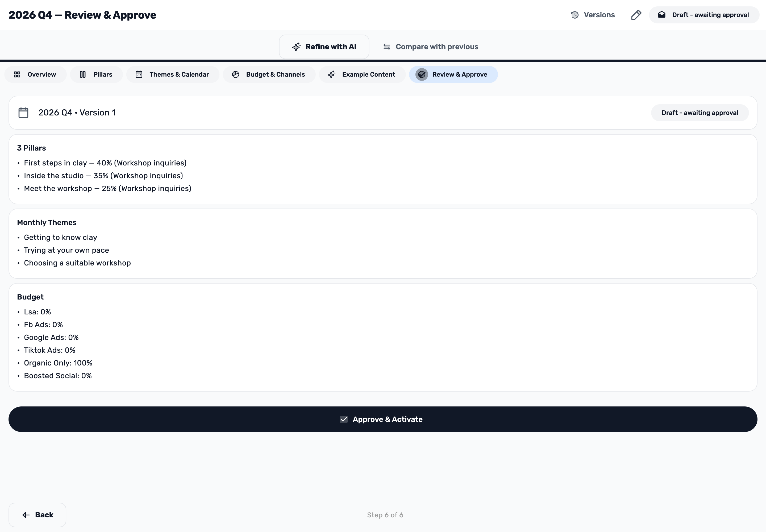Select Trying at your own pace theme
This screenshot has height=532, width=766.
point(67,250)
